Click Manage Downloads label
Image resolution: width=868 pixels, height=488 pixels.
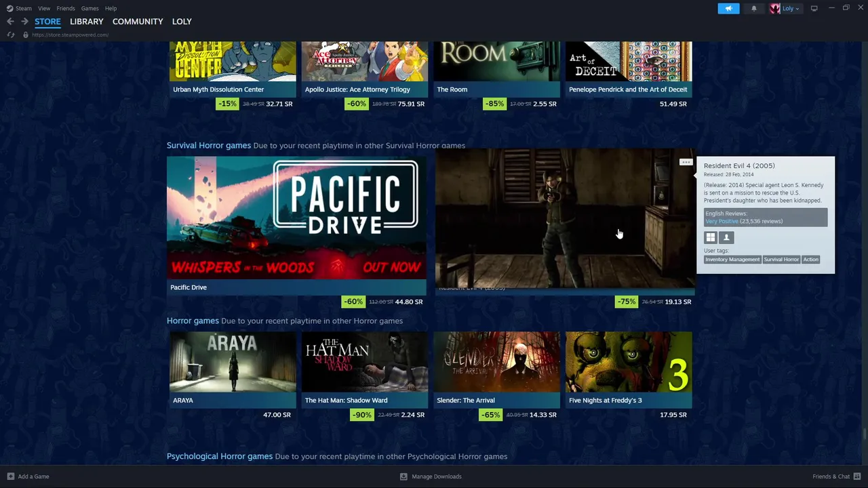click(x=437, y=476)
